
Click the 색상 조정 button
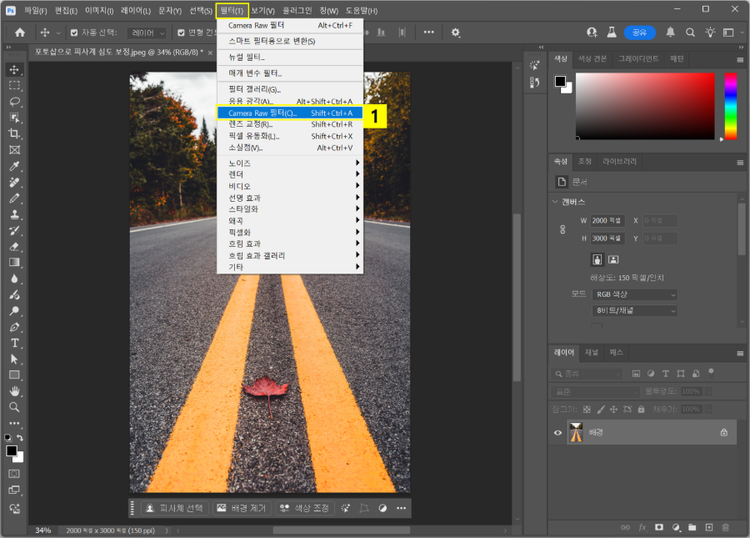(x=305, y=508)
